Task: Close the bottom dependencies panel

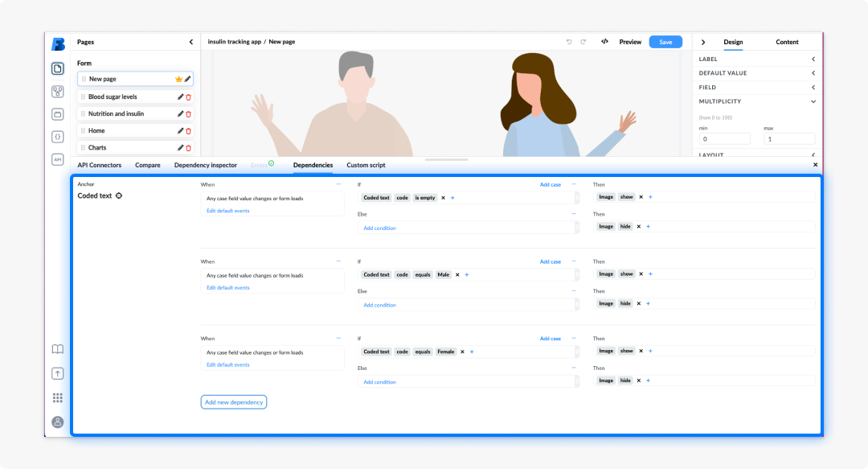Action: pos(815,165)
